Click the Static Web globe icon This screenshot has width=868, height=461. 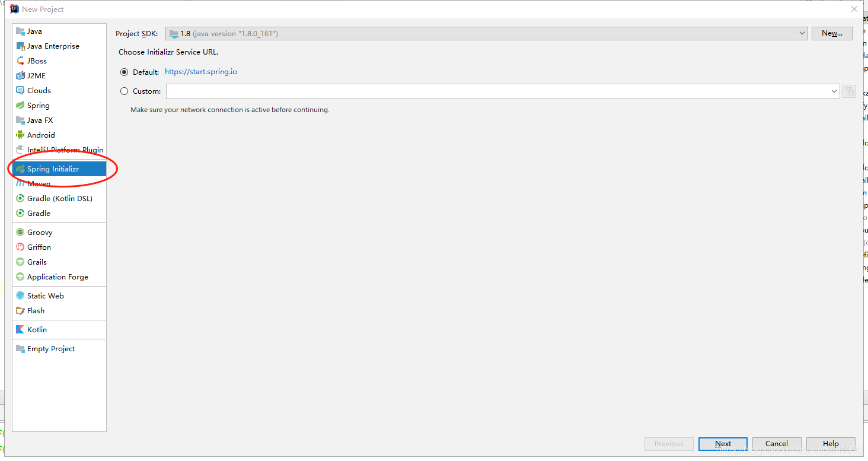click(20, 296)
